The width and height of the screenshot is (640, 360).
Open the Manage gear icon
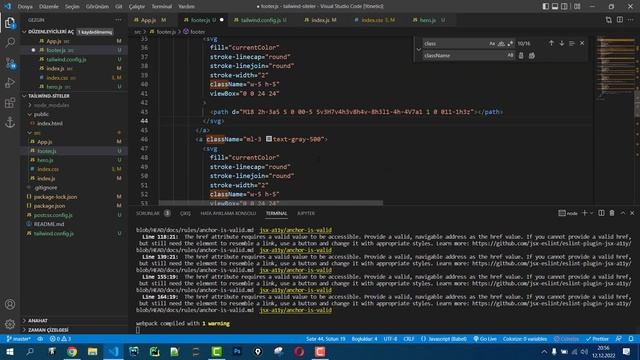(x=10, y=324)
